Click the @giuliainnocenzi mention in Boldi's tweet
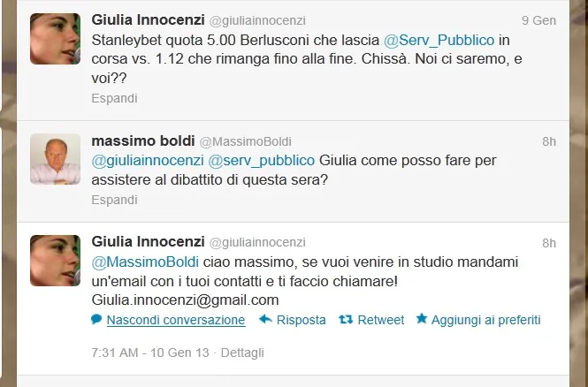Viewport: 588px width, 387px height. pos(147,161)
